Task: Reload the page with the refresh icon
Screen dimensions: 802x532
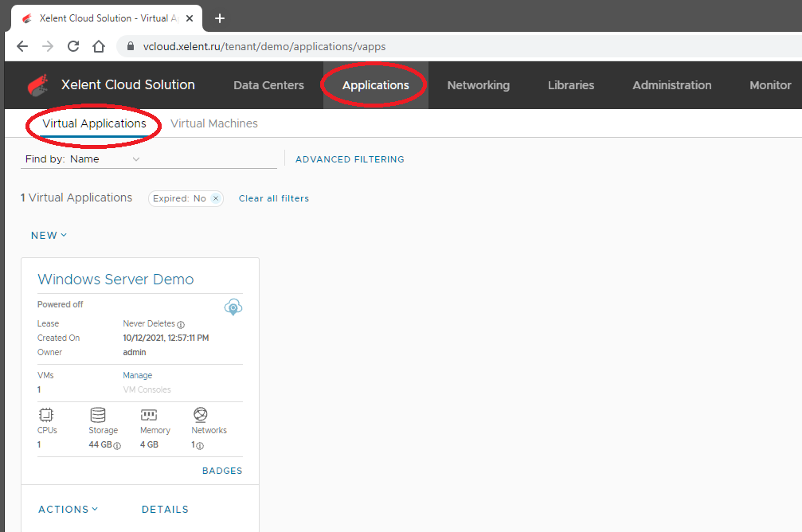Action: tap(73, 46)
